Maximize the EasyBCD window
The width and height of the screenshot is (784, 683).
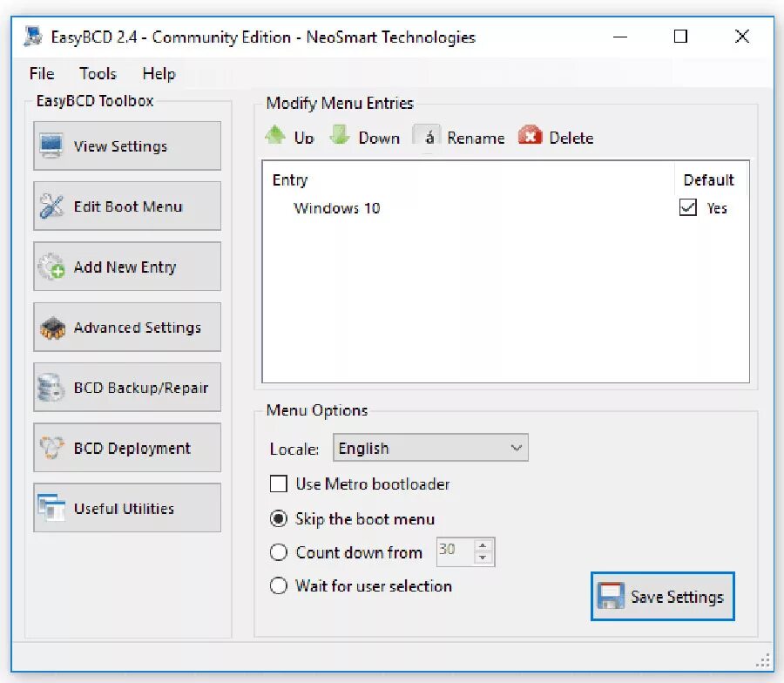680,37
